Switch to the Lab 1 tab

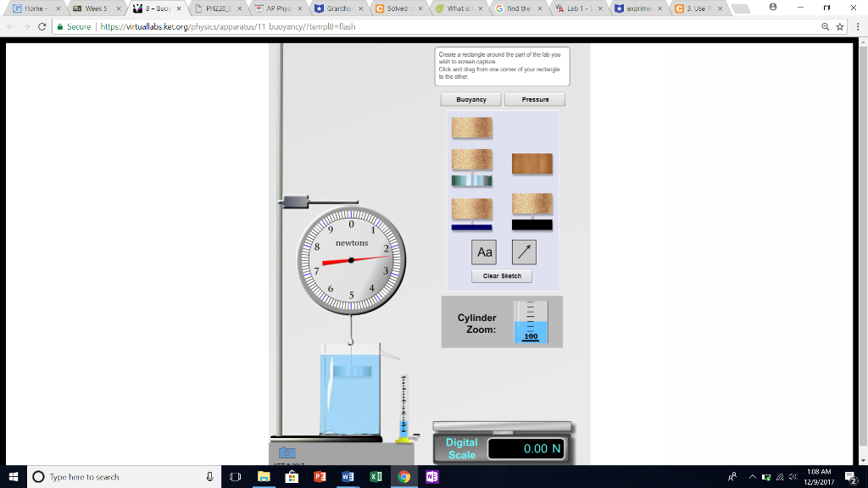coord(579,8)
